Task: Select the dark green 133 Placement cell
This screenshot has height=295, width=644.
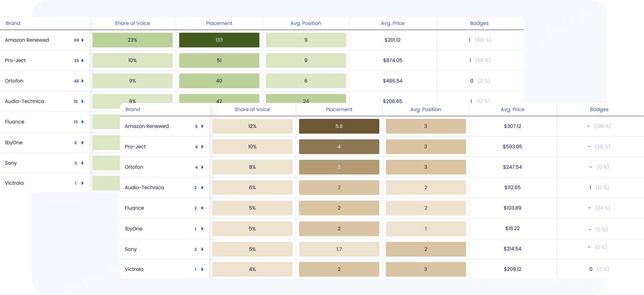Action: coord(219,40)
